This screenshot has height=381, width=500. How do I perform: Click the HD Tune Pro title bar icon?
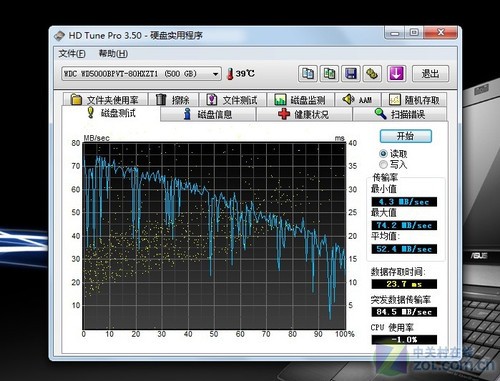59,36
